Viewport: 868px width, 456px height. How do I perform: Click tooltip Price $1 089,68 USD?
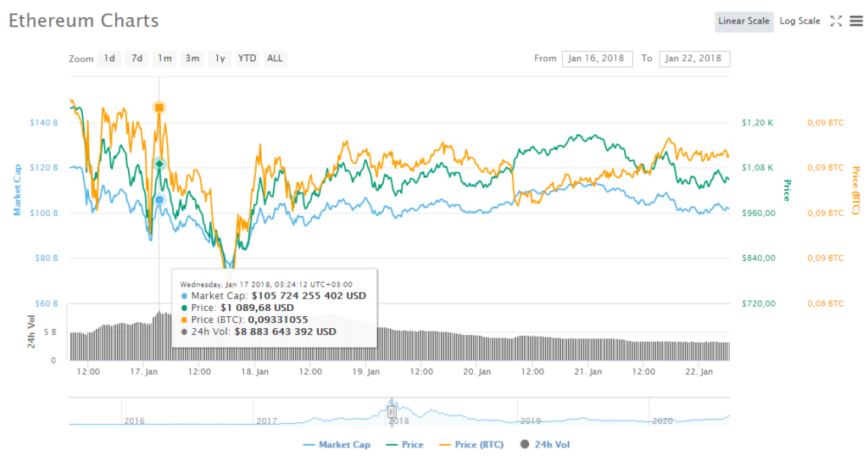click(x=257, y=309)
